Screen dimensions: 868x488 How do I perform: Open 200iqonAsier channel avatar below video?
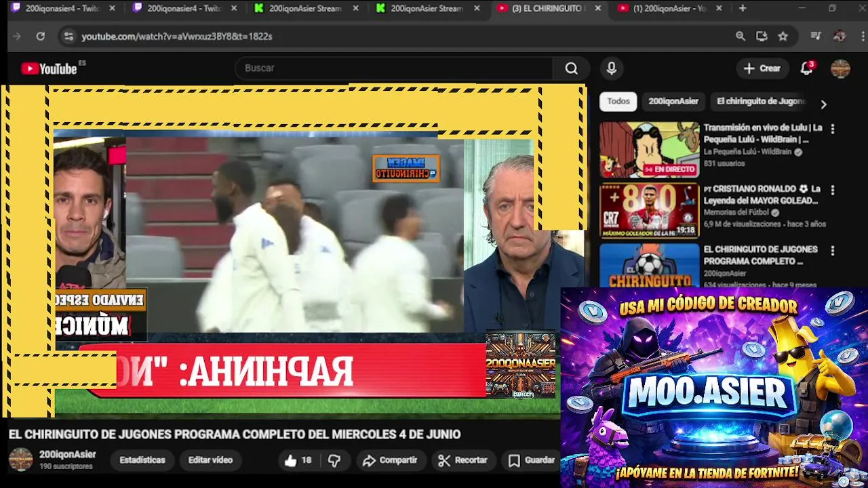pos(20,460)
